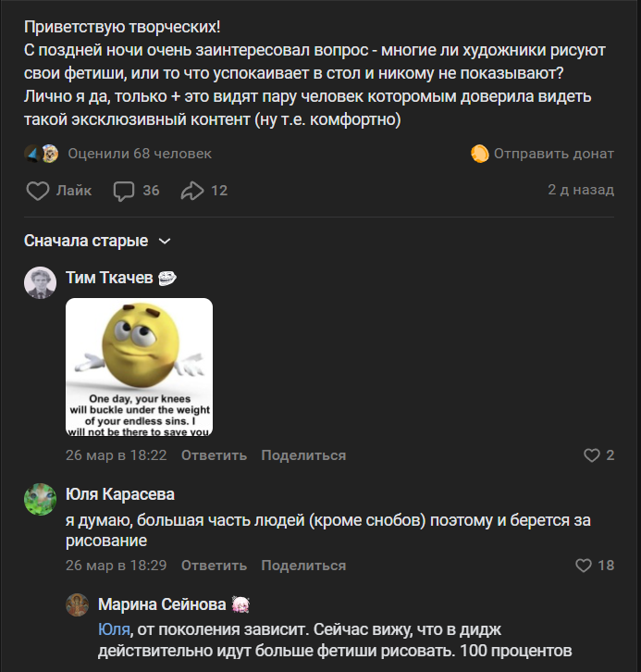Open the emoji meme image in the comment
Screen dimensions: 641x672
[139, 367]
